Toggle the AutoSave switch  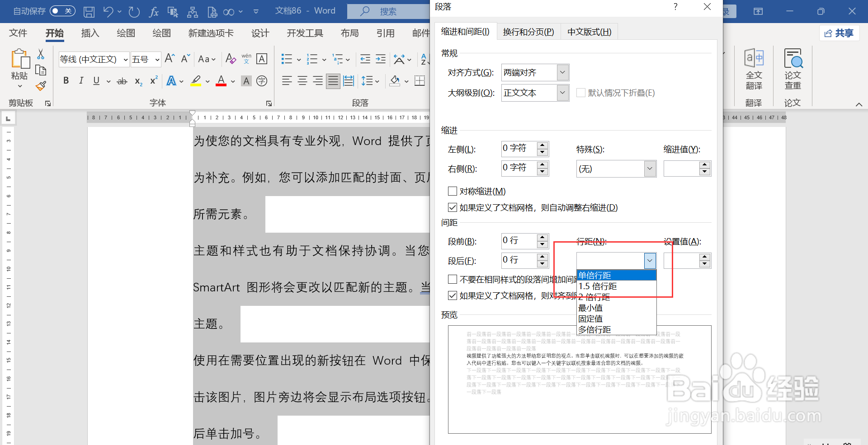point(62,11)
